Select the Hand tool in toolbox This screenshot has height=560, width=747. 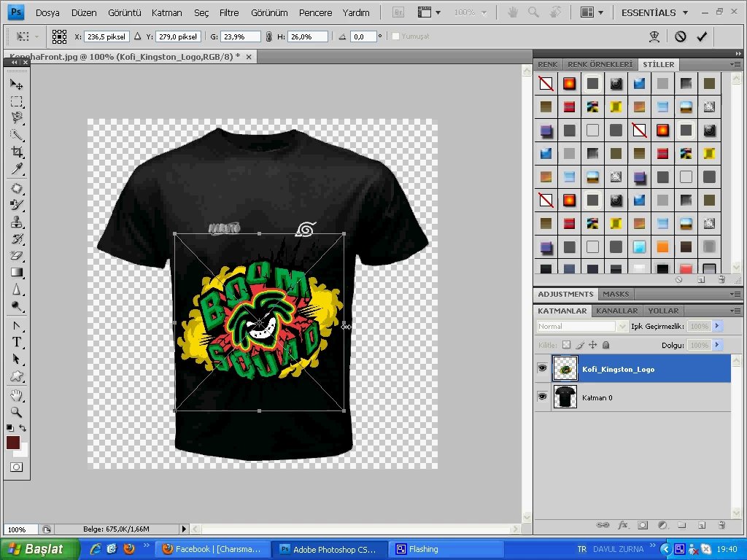click(x=17, y=395)
